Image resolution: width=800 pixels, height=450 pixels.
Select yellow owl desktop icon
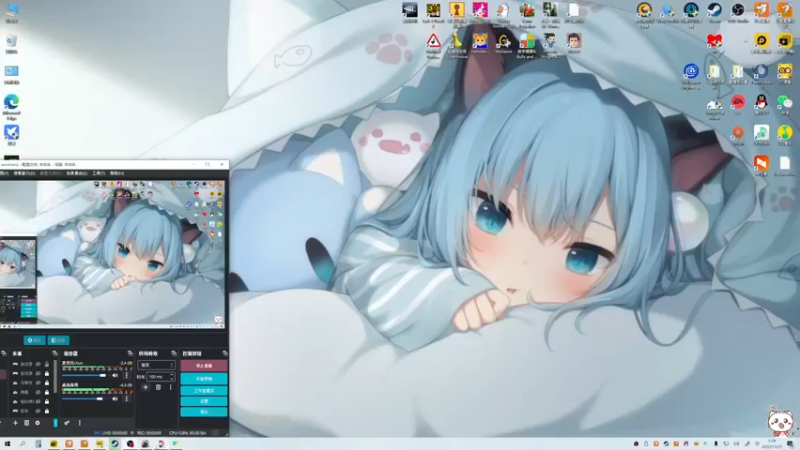pos(785,73)
